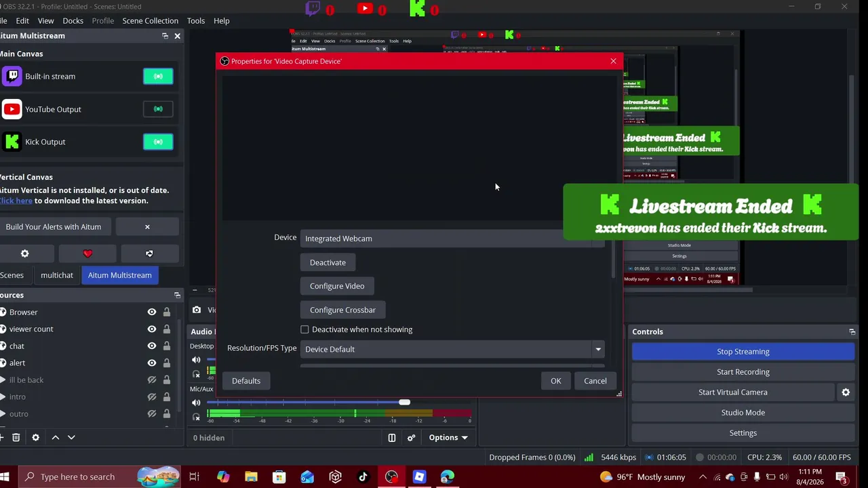Pop out the Aitum Multistream dock
Image resolution: width=868 pixels, height=488 pixels.
coord(165,36)
